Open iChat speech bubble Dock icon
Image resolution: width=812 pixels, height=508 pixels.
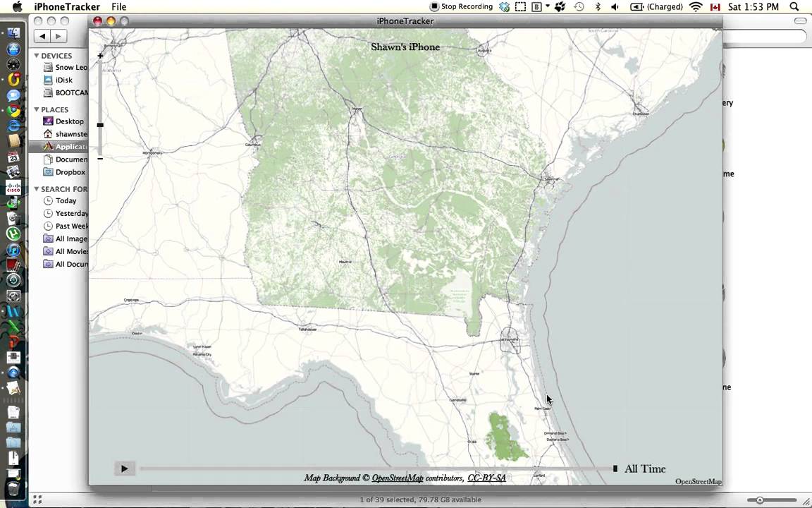(x=13, y=95)
